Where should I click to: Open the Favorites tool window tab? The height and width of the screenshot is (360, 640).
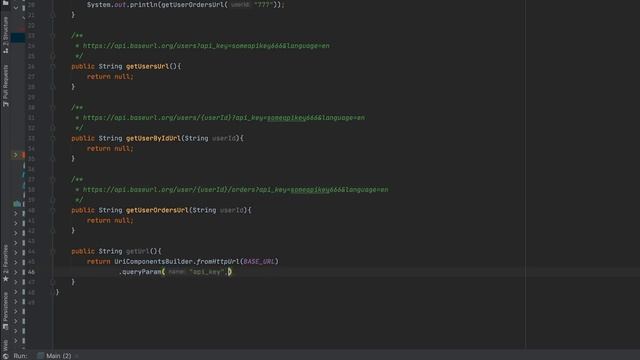pyautogui.click(x=6, y=263)
